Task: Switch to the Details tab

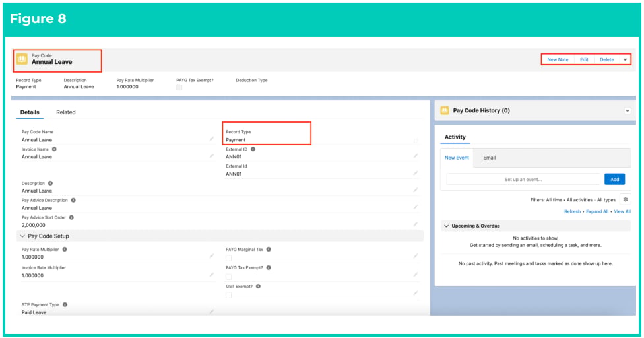Action: 30,112
